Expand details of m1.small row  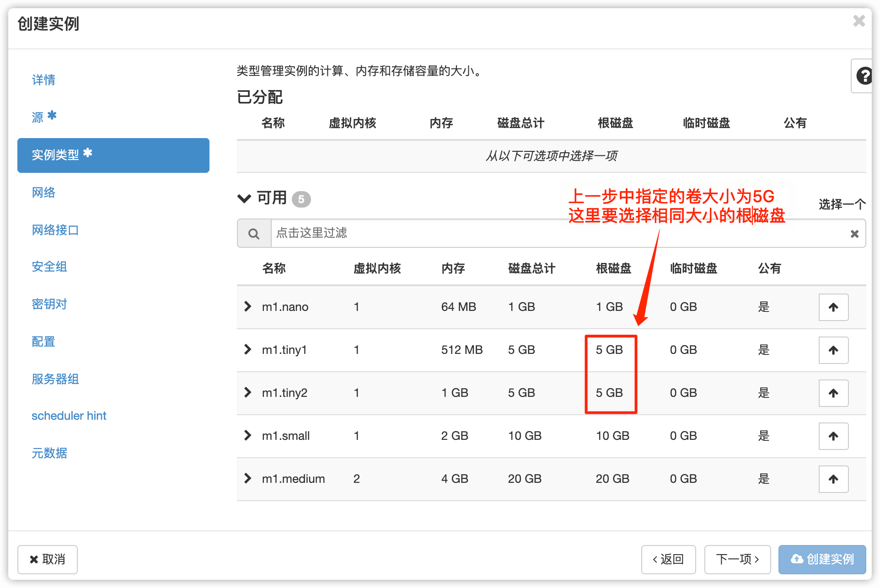247,435
